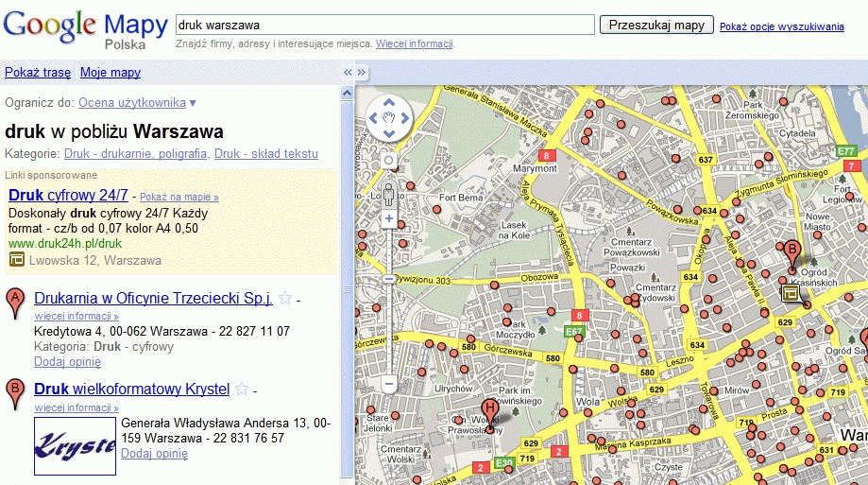The width and height of the screenshot is (868, 485).
Task: Click the hand icon in pan control
Action: 389,118
